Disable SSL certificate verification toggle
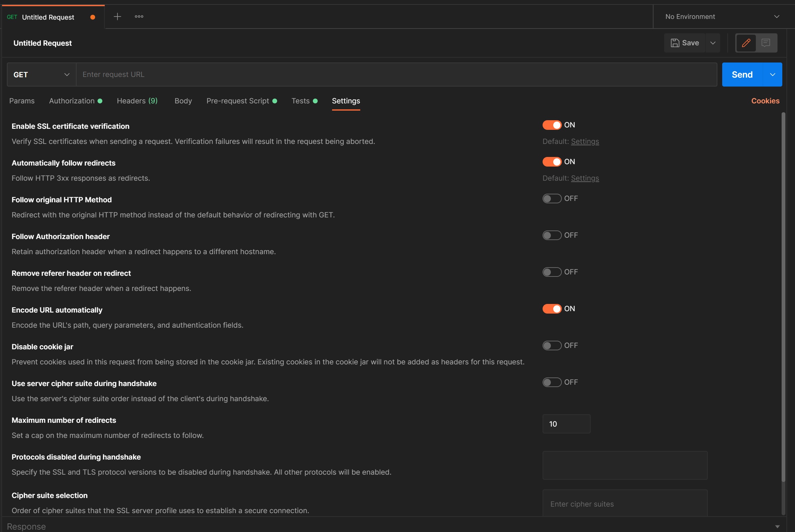This screenshot has height=532, width=795. [552, 125]
